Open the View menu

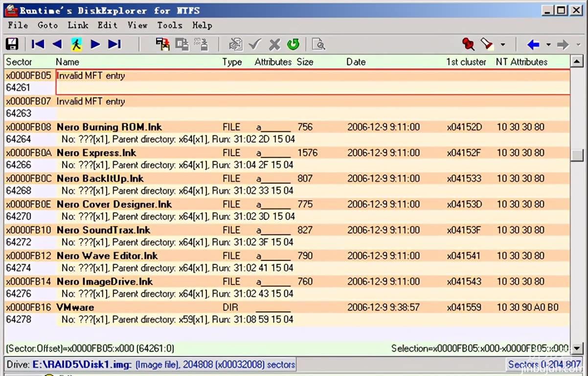[137, 25]
